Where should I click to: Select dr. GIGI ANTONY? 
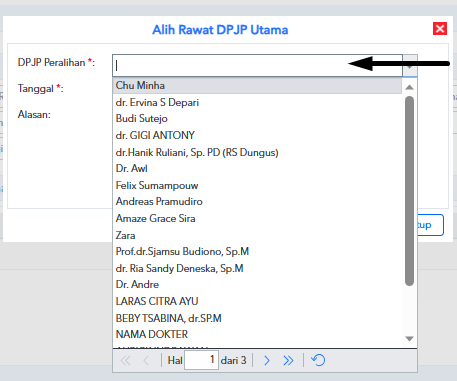pyautogui.click(x=257, y=135)
